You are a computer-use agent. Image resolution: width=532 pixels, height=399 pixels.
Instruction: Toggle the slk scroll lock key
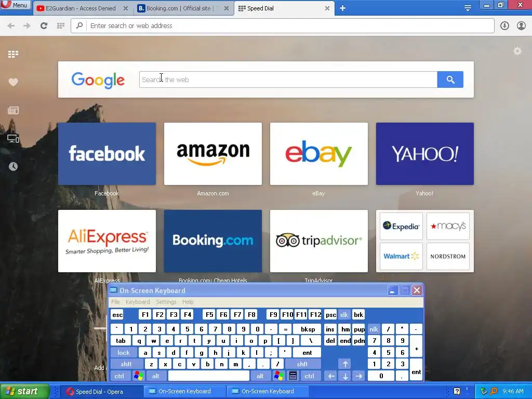[344, 315]
